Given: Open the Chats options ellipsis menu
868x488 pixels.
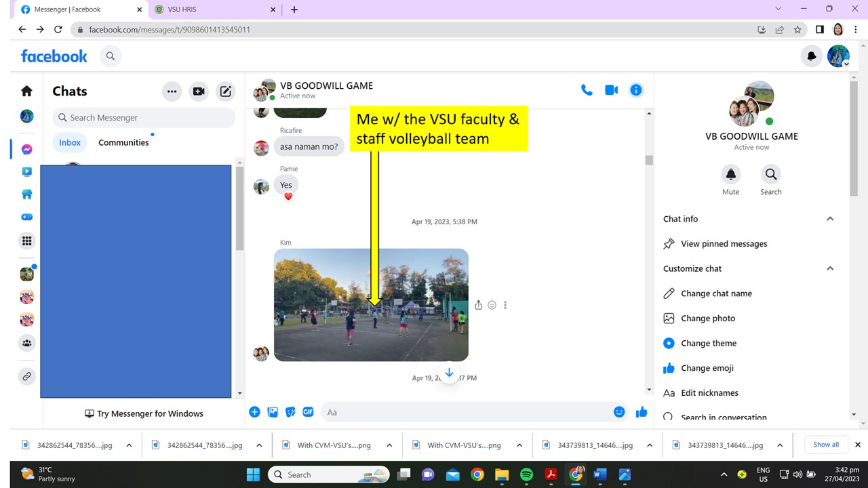Looking at the screenshot, I should (x=172, y=91).
